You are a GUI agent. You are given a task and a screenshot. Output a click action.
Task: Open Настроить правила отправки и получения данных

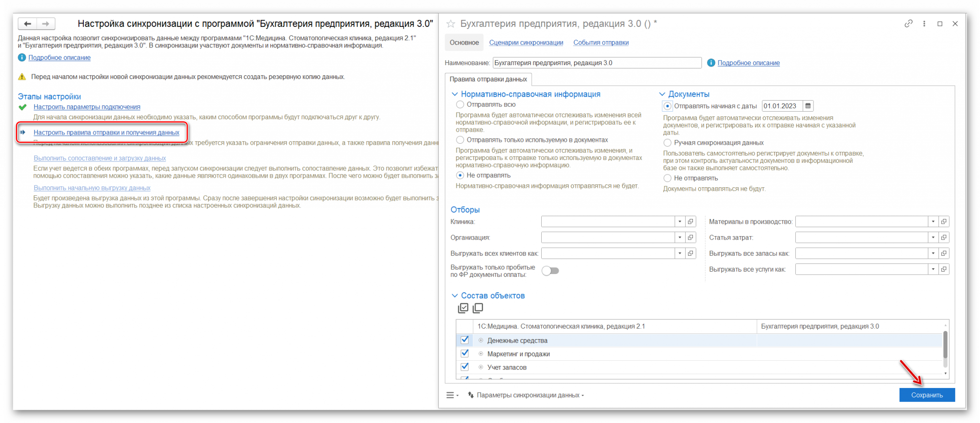pos(106,132)
